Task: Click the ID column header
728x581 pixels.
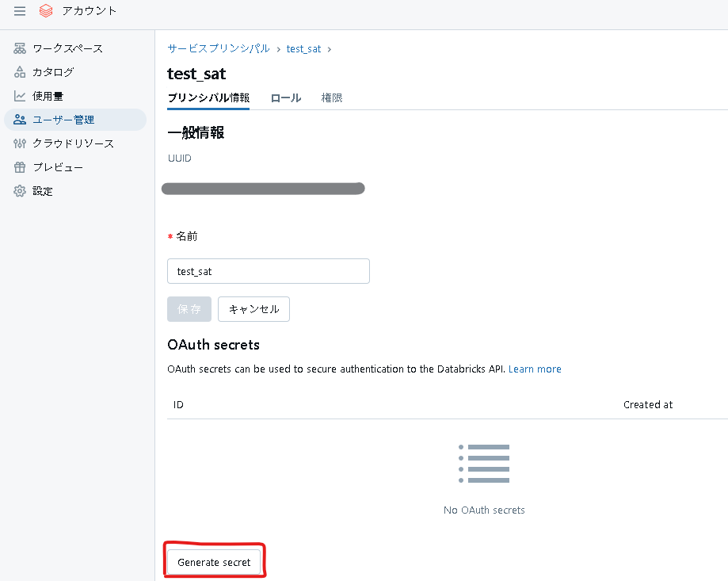Action: 178,405
